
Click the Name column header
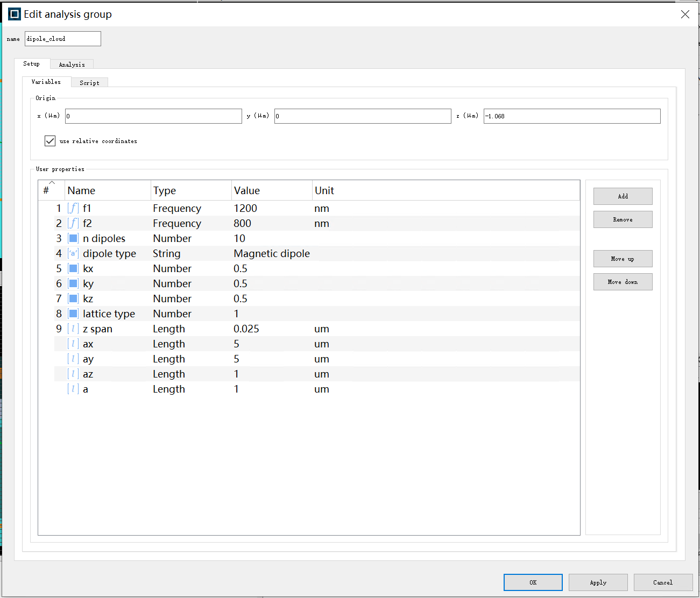(108, 190)
